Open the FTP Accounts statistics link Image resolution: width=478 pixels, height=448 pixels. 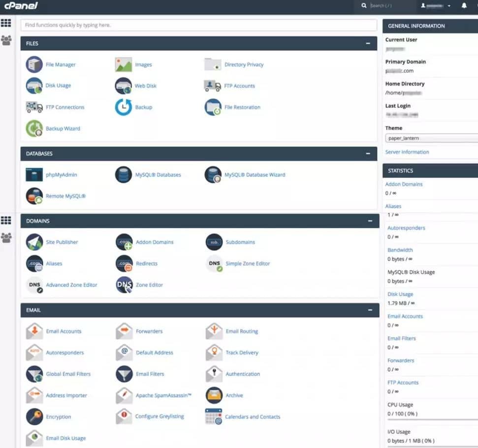click(403, 383)
